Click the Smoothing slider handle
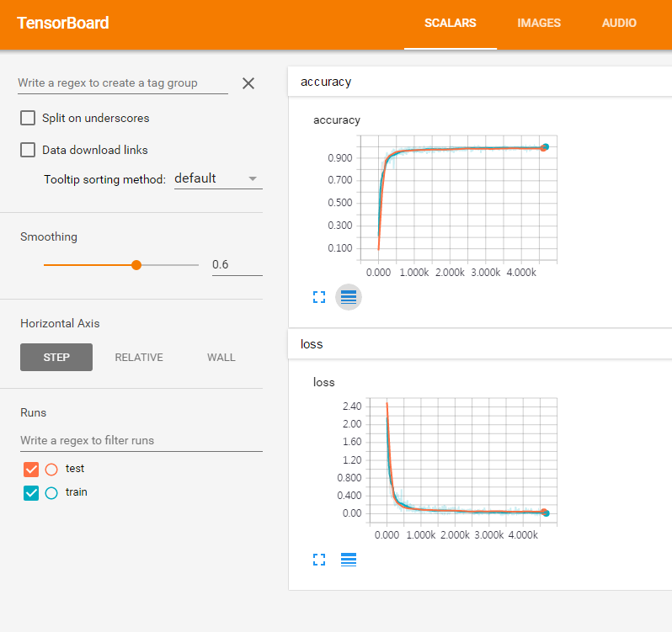672x632 pixels. (x=136, y=265)
